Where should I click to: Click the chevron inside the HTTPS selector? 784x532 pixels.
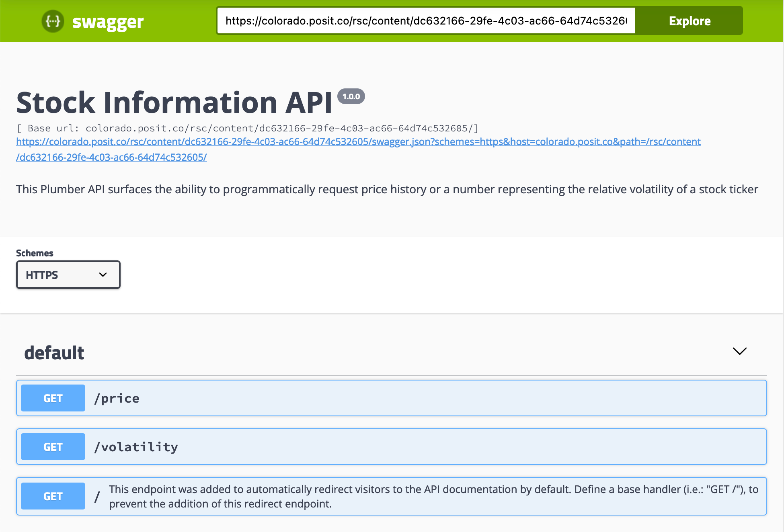pyautogui.click(x=103, y=275)
